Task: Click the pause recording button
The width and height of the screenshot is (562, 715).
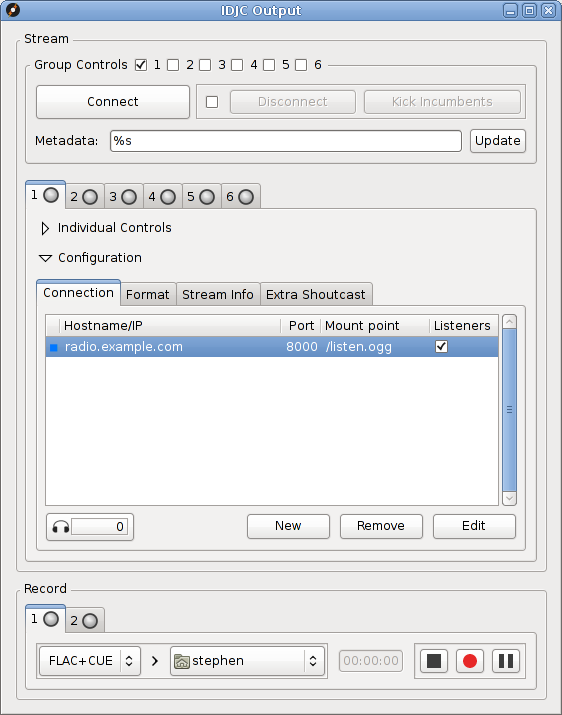Action: (506, 661)
